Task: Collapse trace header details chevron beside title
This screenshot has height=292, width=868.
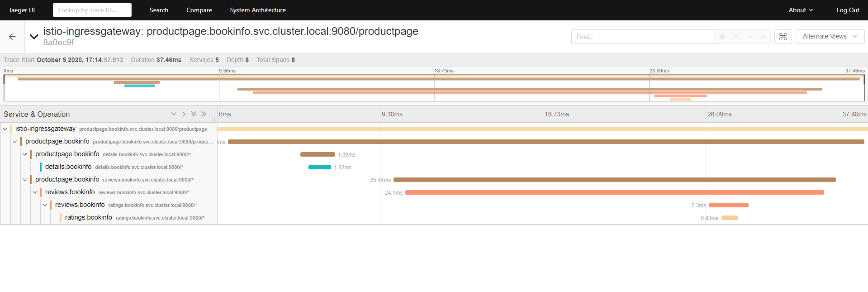Action: tap(34, 37)
